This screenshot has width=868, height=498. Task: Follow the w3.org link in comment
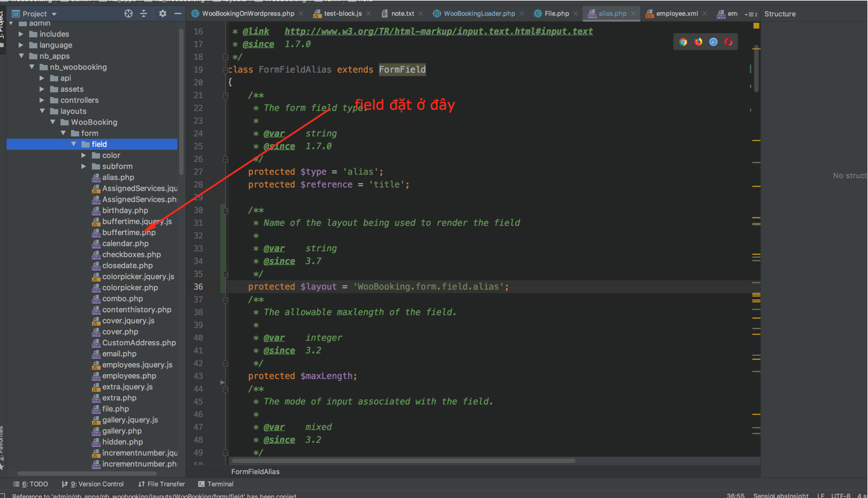pyautogui.click(x=438, y=31)
